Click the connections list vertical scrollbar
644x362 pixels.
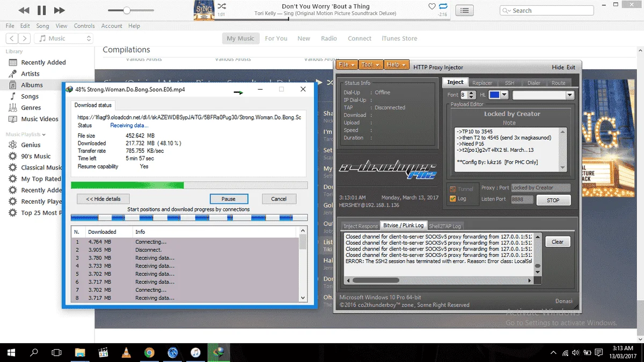(x=303, y=264)
